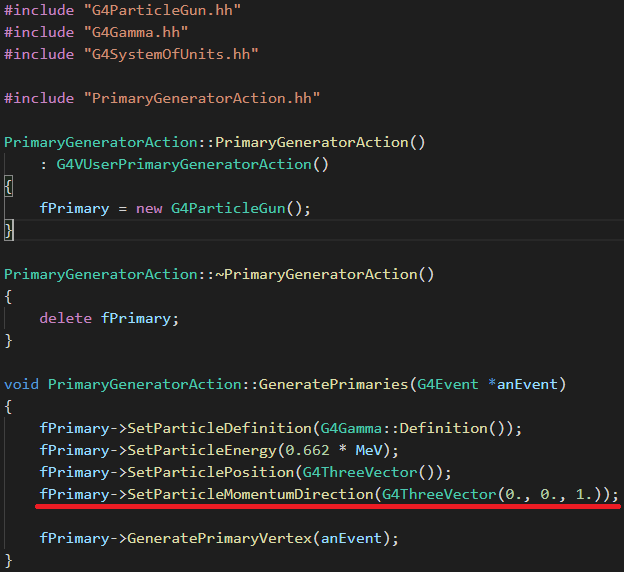Click the "void" return type keyword
Image resolution: width=624 pixels, height=572 pixels.
[x=22, y=384]
